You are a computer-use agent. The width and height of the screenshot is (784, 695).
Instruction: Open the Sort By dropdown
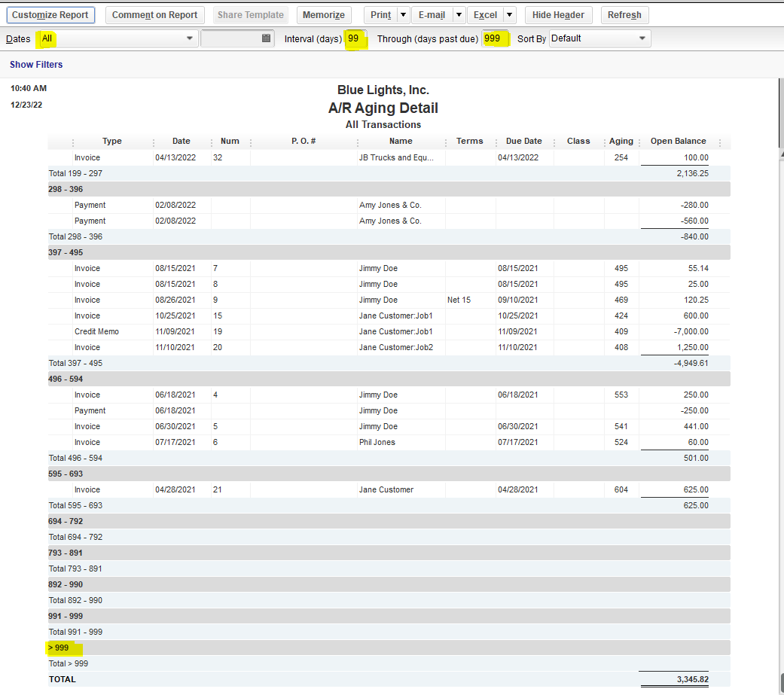[599, 38]
